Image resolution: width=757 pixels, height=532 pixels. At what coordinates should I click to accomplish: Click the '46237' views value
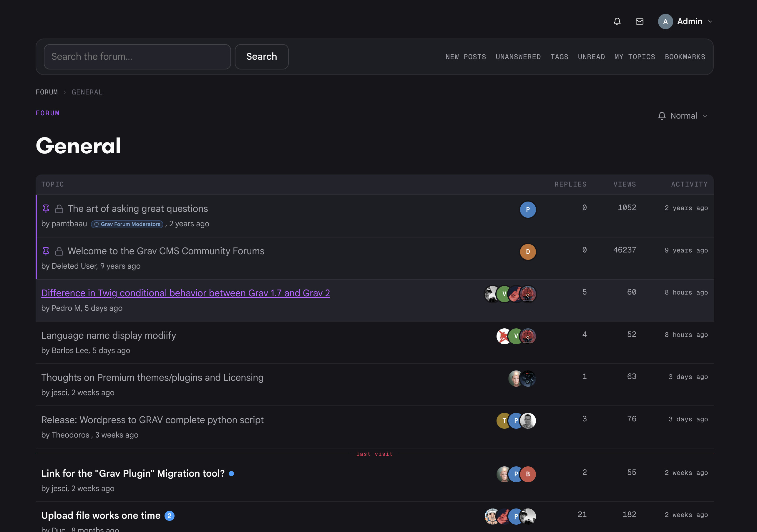click(625, 250)
